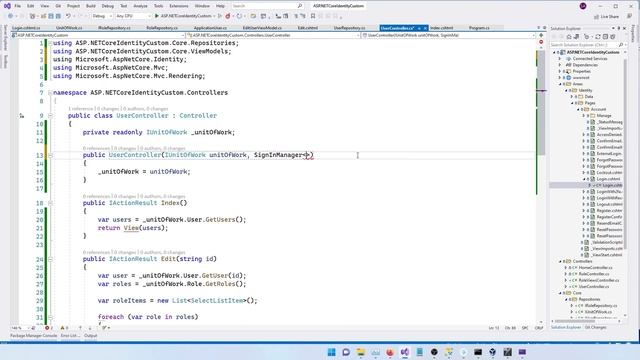Select the wwwroot folder in Solution Explorer

(581, 78)
